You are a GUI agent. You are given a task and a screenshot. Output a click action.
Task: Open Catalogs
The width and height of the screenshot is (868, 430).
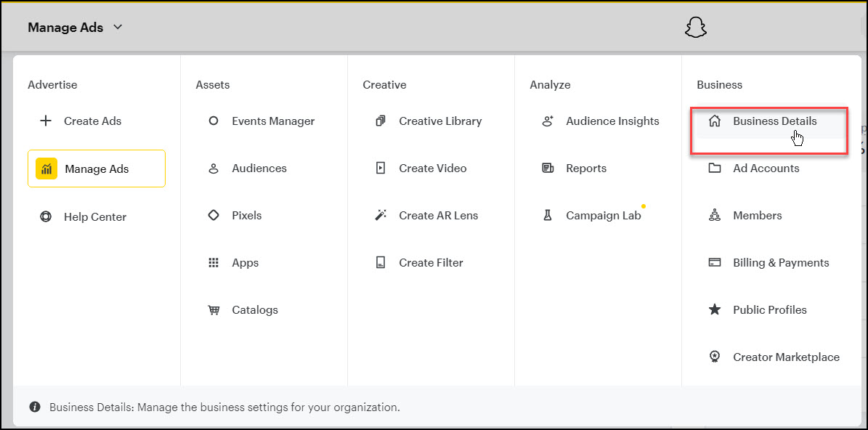point(255,310)
